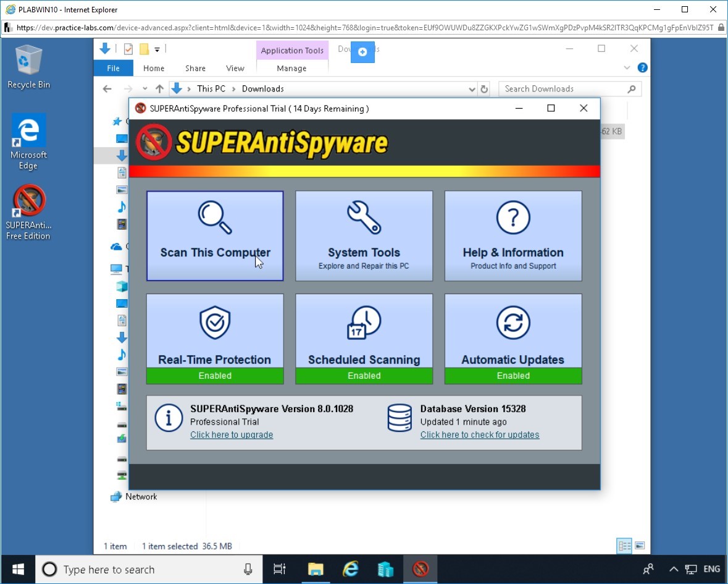Open Automatic Updates refresh arrows tile
The width and height of the screenshot is (728, 584).
(x=513, y=331)
